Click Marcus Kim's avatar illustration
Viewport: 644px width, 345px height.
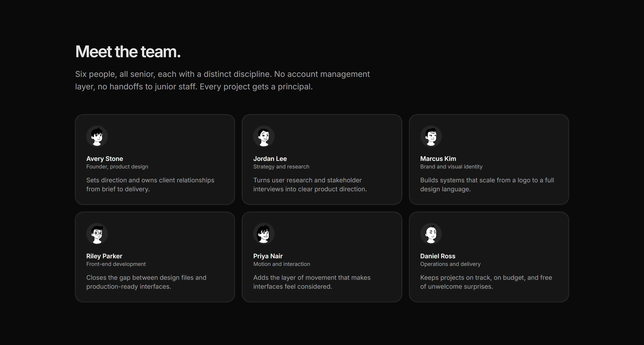(431, 136)
